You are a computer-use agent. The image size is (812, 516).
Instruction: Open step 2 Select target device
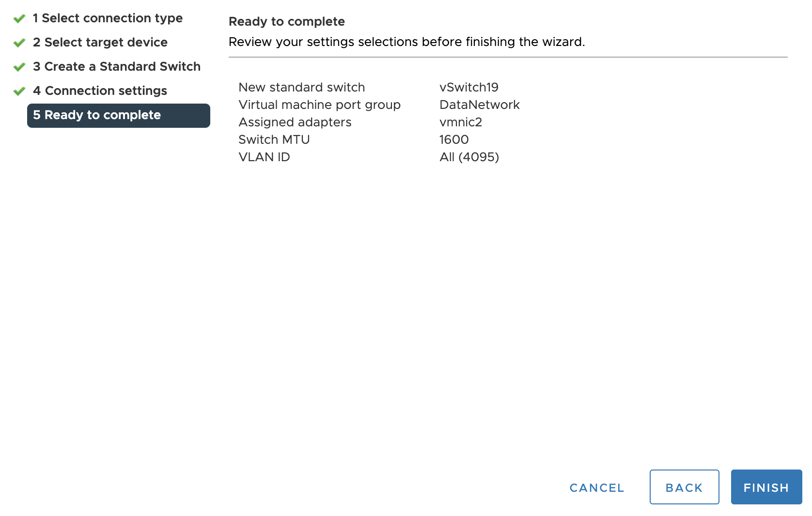(x=100, y=42)
